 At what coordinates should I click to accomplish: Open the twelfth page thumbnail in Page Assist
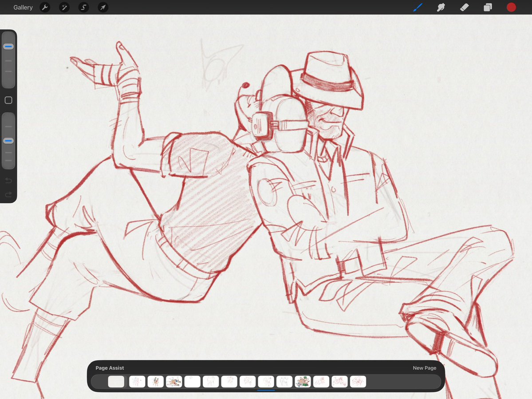[x=321, y=382]
